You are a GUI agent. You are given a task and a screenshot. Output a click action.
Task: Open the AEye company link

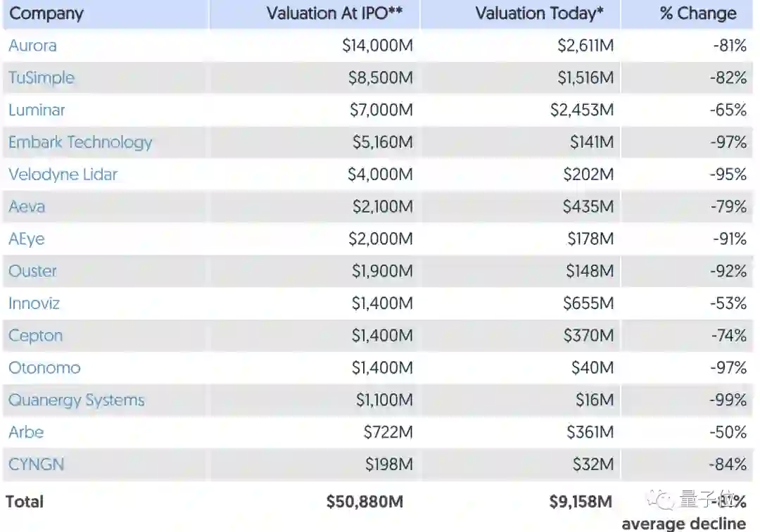(x=27, y=239)
